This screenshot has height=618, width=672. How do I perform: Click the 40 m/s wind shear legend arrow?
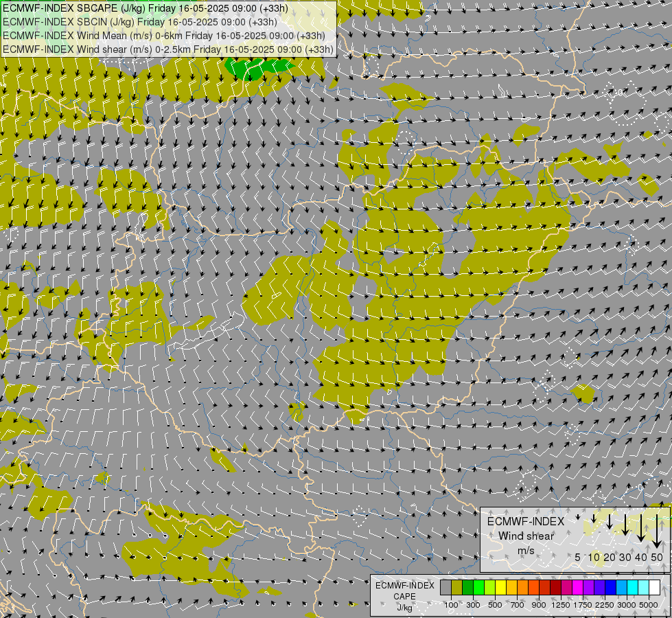pos(640,528)
